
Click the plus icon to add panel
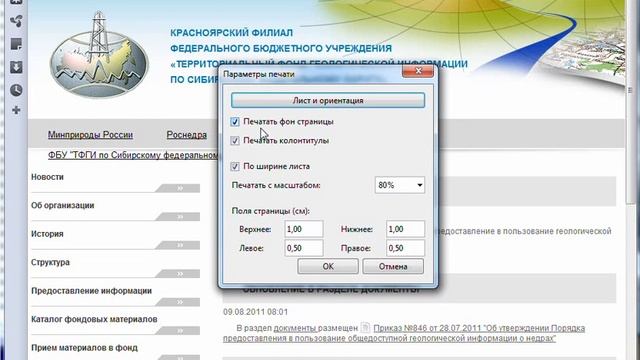pyautogui.click(x=16, y=110)
